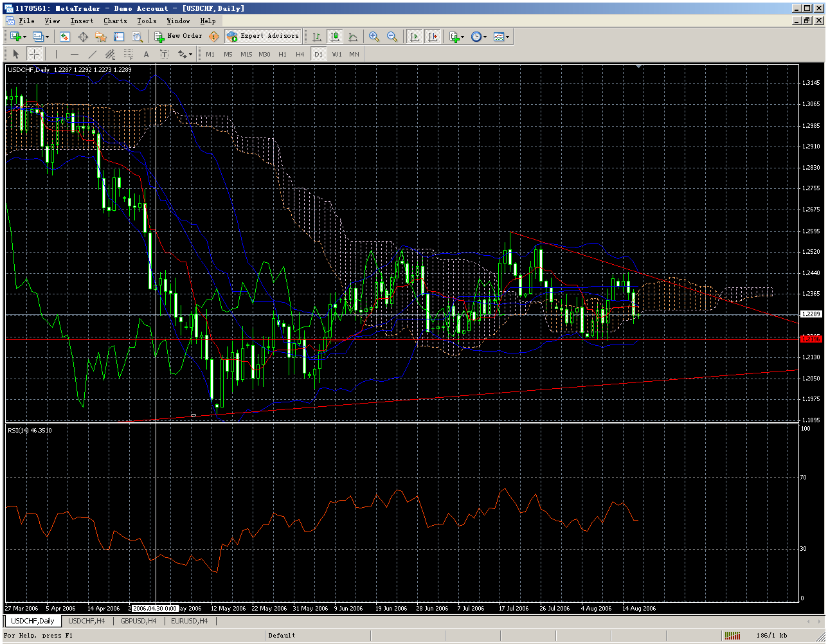Switch to the EURUSD,H4 chart tab
828x644 pixels.
(190, 621)
